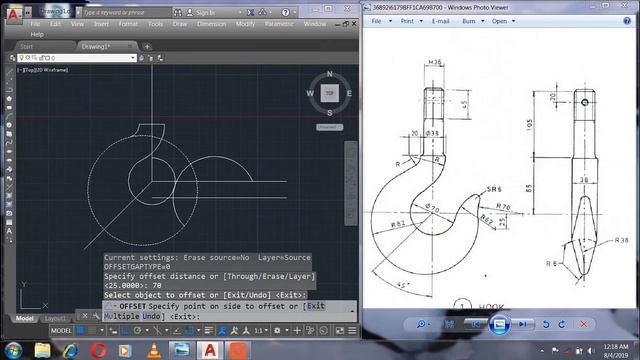640x360 pixels.
Task: Rotate image clockwise in Photo Viewer
Action: 562,324
